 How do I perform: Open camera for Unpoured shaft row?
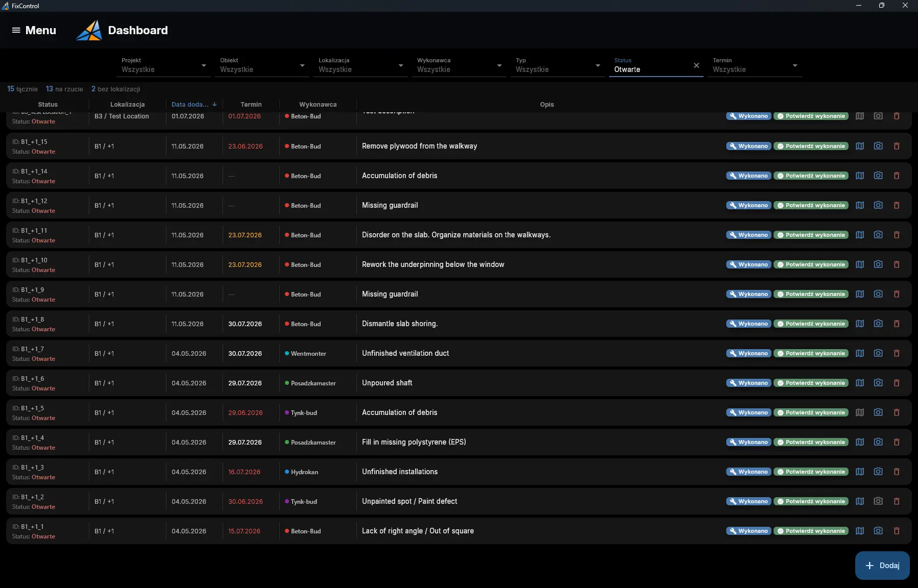[x=878, y=383]
